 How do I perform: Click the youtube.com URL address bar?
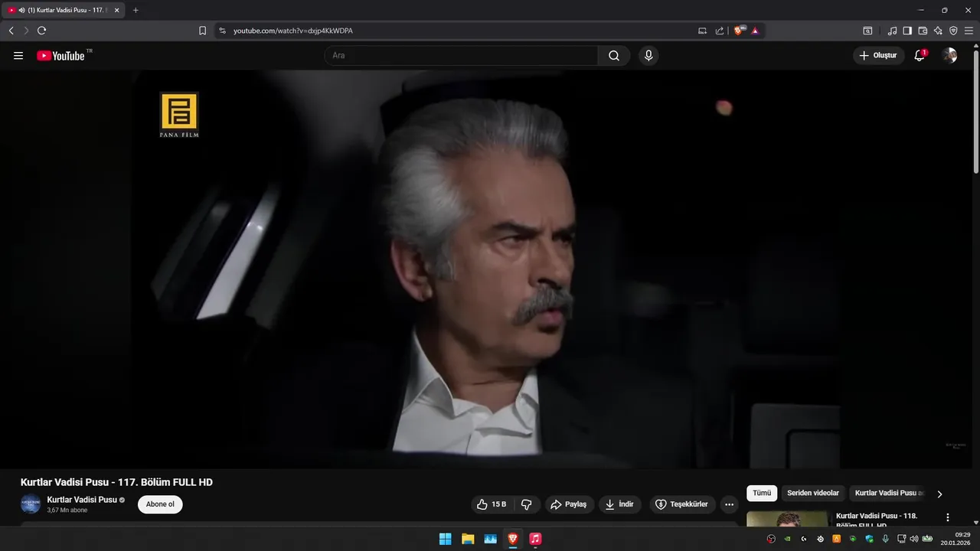coord(292,31)
